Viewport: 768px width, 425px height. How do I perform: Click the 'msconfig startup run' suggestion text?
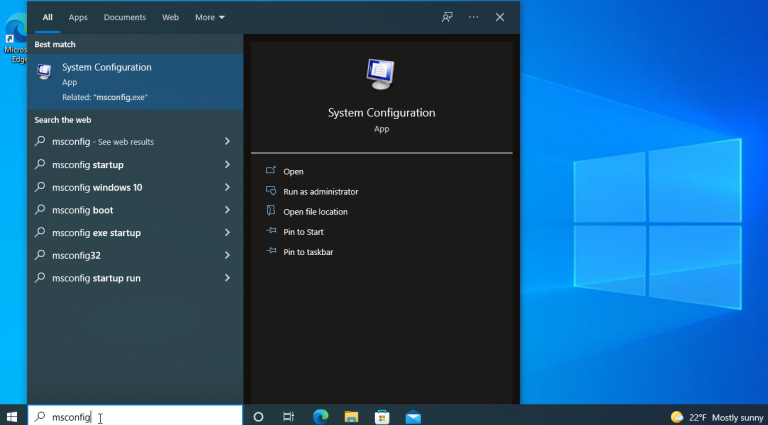pos(96,278)
